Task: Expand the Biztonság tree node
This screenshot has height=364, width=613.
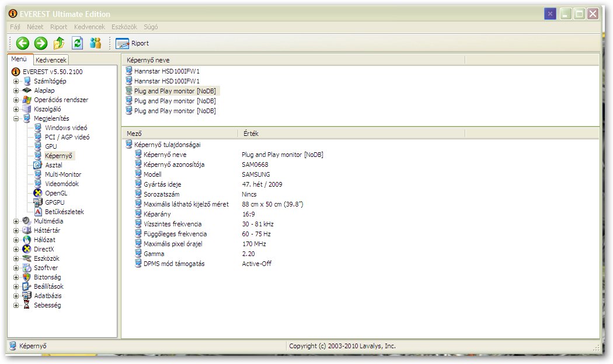Action: click(x=16, y=278)
